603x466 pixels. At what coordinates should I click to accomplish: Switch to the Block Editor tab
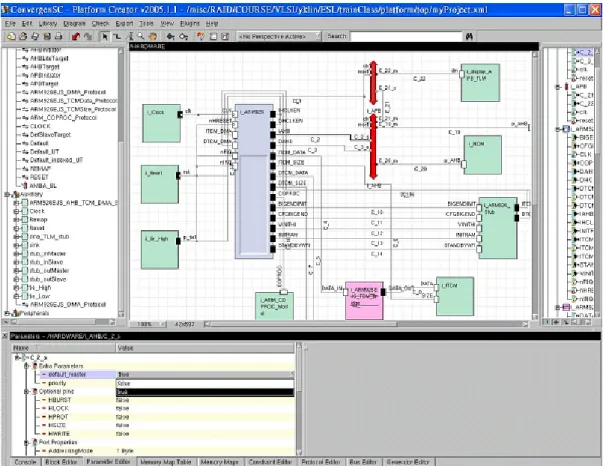pos(61,462)
